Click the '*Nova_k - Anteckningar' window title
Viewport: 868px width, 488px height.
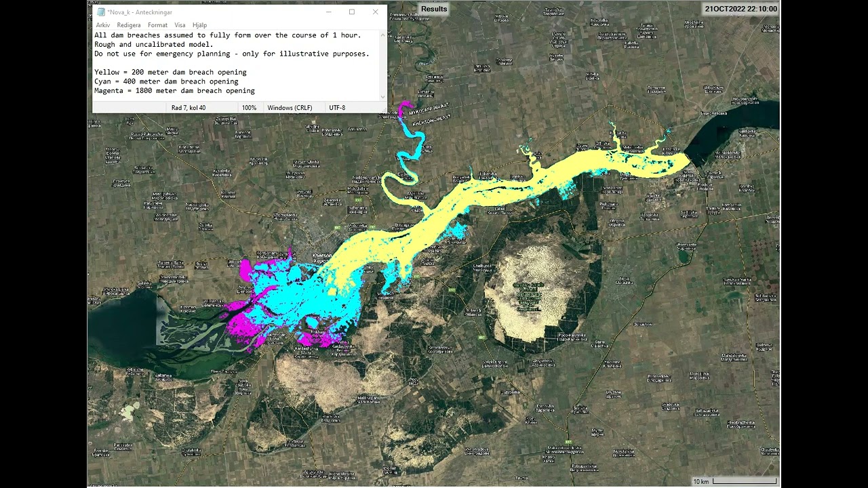click(140, 12)
